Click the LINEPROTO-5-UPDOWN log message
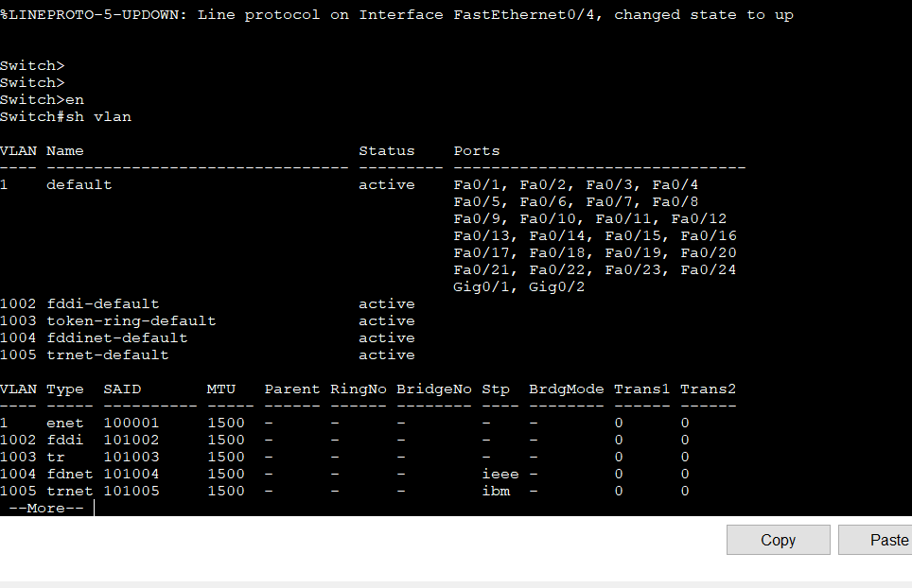Screen dimensions: 912x588 [x=396, y=15]
